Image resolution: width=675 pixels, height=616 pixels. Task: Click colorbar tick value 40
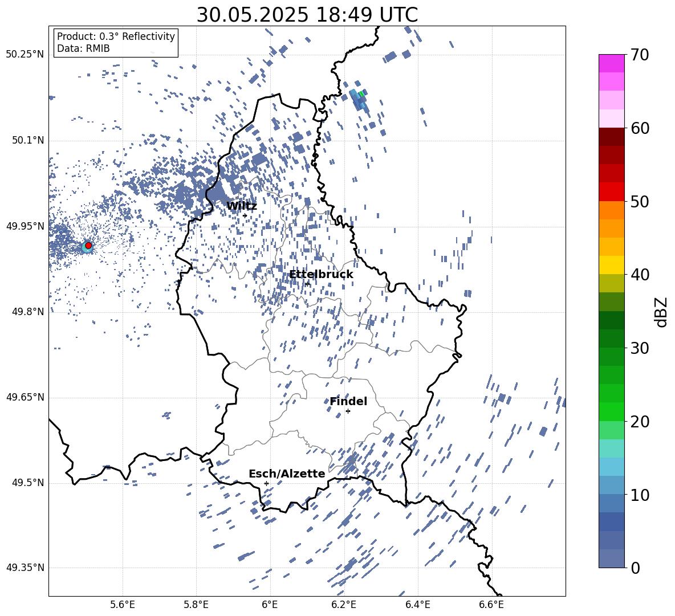click(640, 275)
